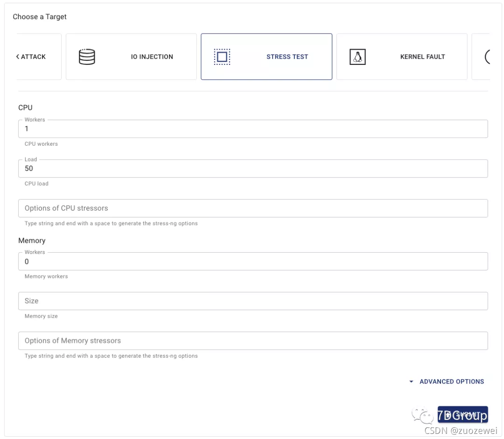Click the stress-ng hint under CPU stressors

pyautogui.click(x=111, y=223)
